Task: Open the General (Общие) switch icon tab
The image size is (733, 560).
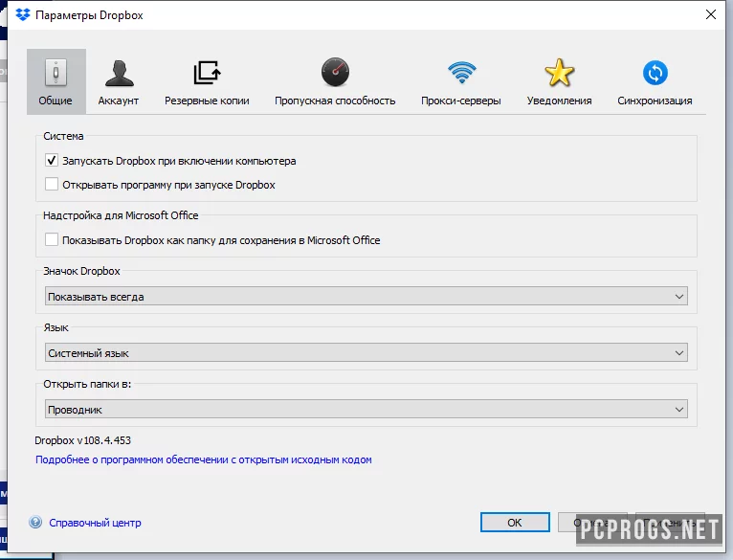Action: (56, 81)
